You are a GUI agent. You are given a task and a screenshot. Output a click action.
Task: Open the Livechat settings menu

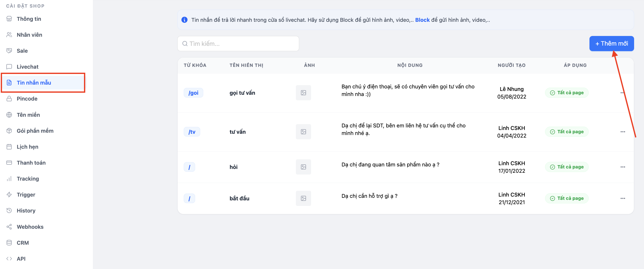tap(27, 67)
